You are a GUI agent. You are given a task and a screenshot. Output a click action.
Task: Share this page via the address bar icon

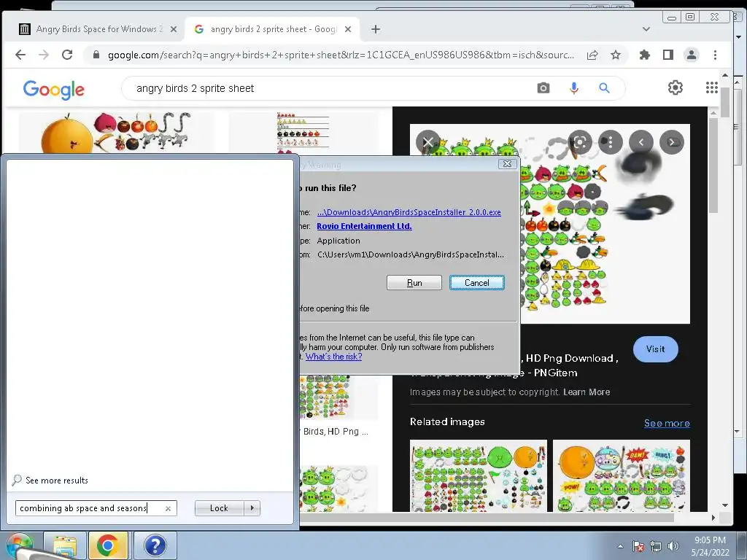point(592,55)
